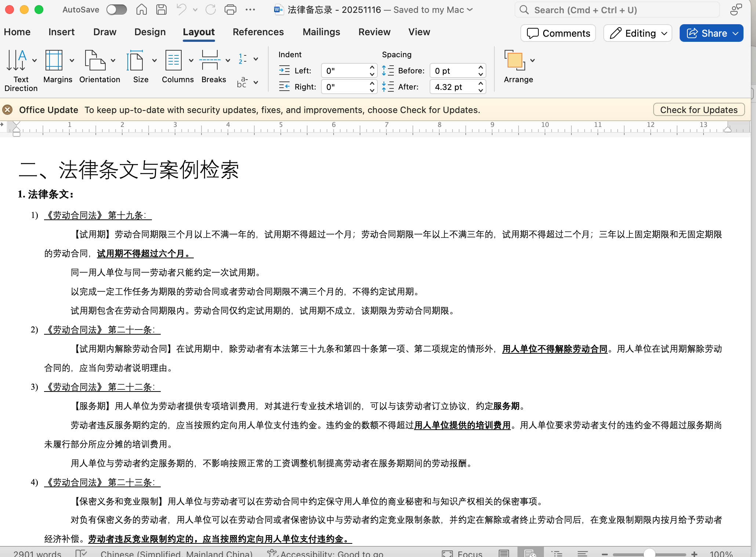
Task: Click the Print icon
Action: point(230,10)
